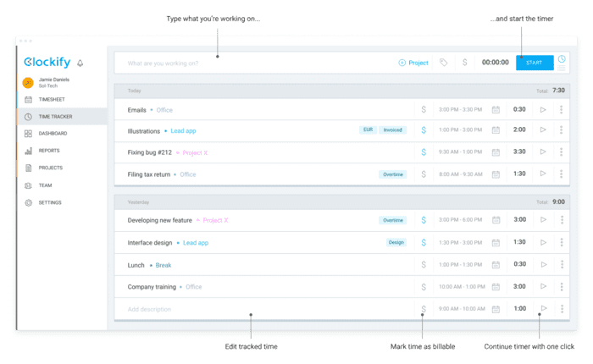The height and width of the screenshot is (364, 593).
Task: Open calendar for Illustrations entry
Action: coord(496,130)
